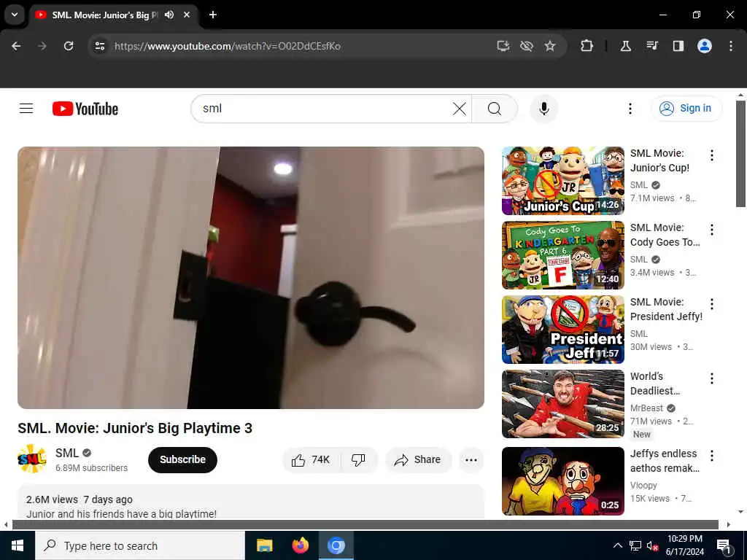Click the address bar URL
Image resolution: width=747 pixels, height=560 pixels.
pyautogui.click(x=228, y=46)
